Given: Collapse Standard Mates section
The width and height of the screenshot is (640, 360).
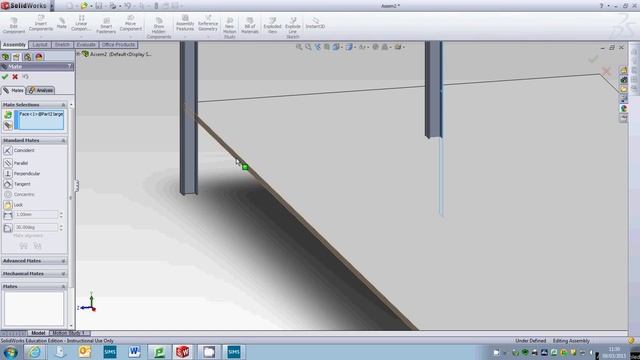Looking at the screenshot, I should coord(63,140).
